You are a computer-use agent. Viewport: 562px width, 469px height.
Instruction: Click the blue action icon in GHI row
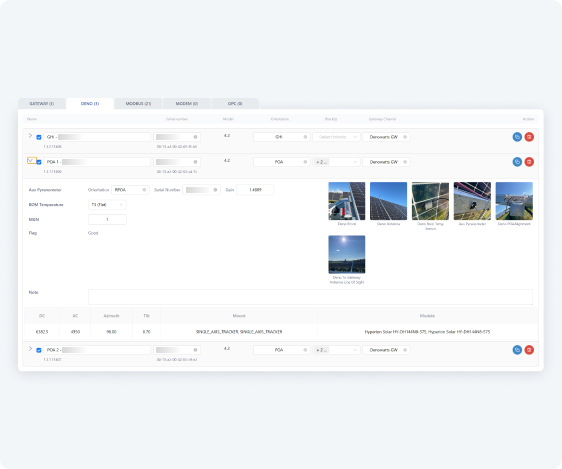click(517, 137)
